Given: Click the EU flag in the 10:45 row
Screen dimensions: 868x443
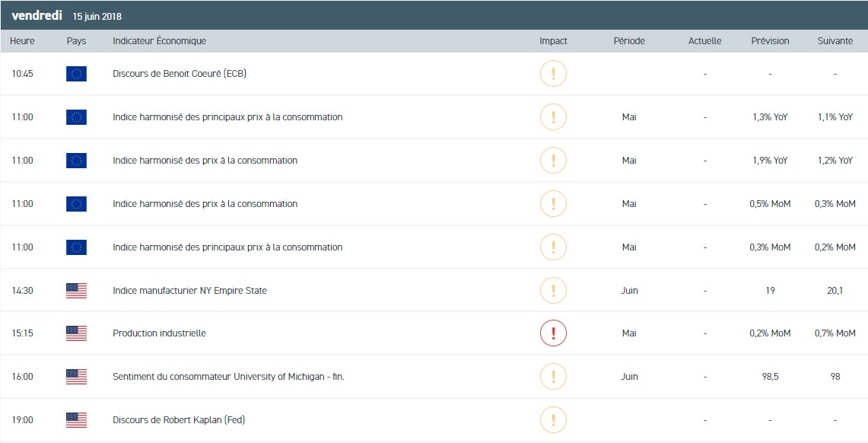Looking at the screenshot, I should 76,74.
